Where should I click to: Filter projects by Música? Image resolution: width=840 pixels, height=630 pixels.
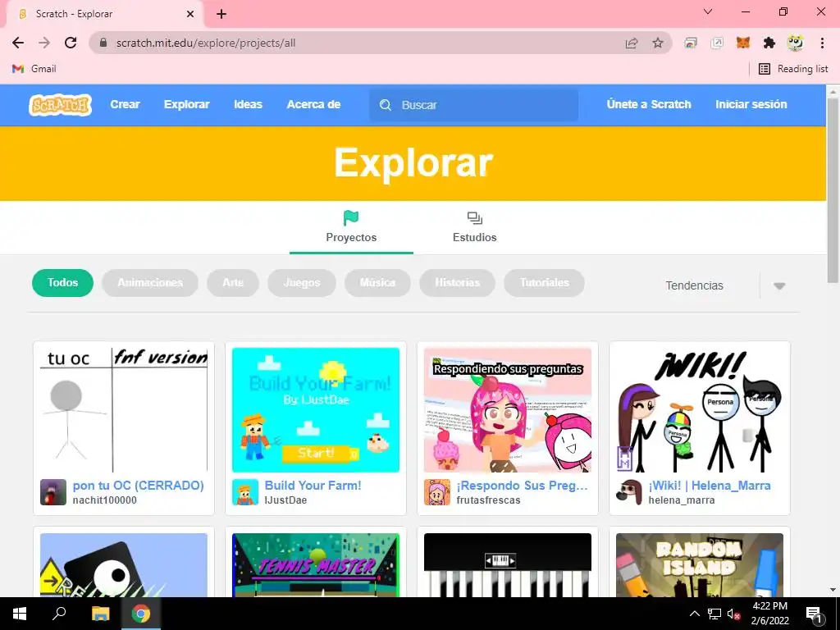(x=377, y=283)
